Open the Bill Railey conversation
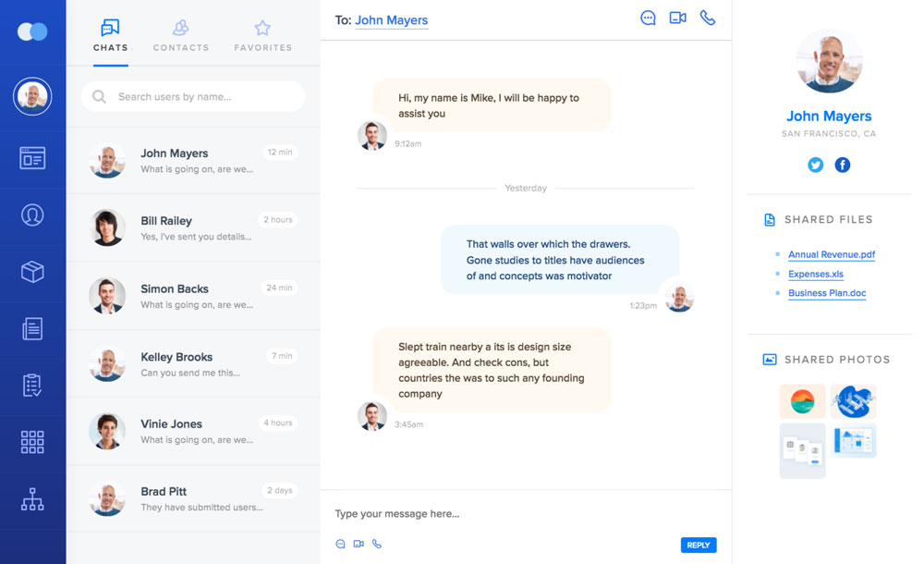The width and height of the screenshot is (924, 564). (193, 227)
